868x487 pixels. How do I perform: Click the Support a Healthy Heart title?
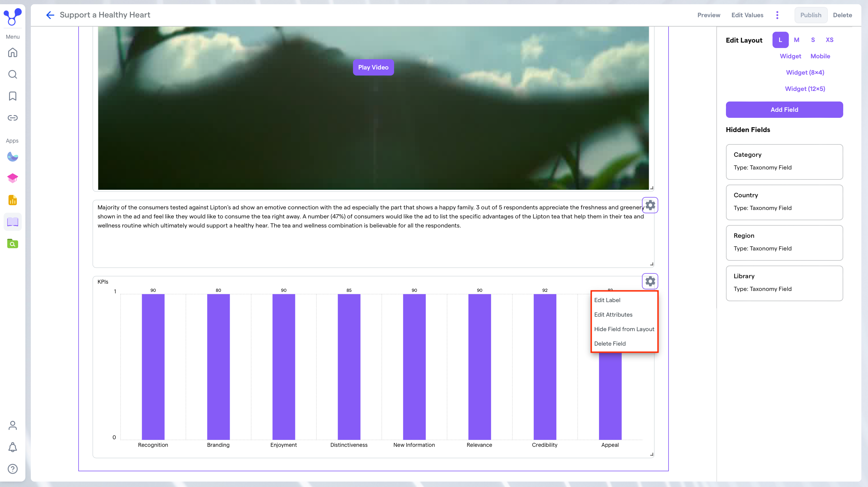coord(105,15)
